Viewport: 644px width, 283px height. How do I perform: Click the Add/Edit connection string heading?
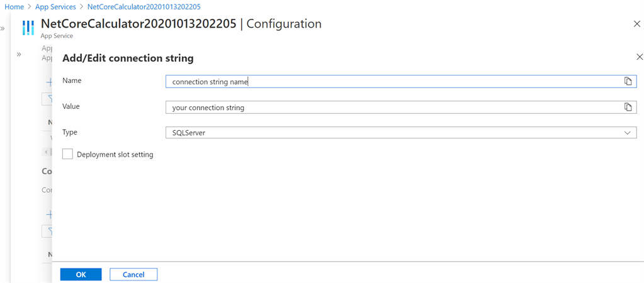tap(128, 58)
